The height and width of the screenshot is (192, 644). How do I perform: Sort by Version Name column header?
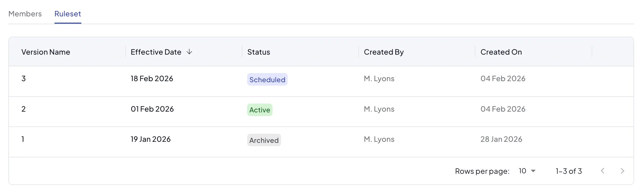[46, 52]
